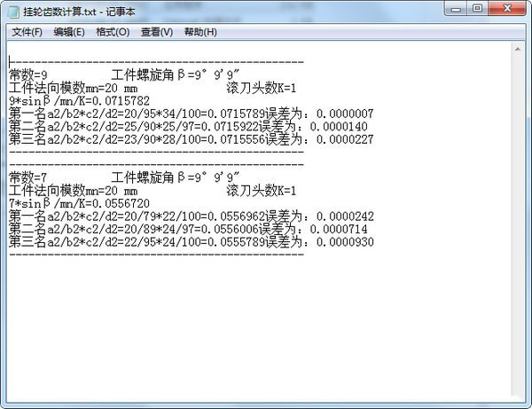Minimize the Notepad window
Image resolution: width=532 pixels, height=409 pixels.
[x=456, y=8]
